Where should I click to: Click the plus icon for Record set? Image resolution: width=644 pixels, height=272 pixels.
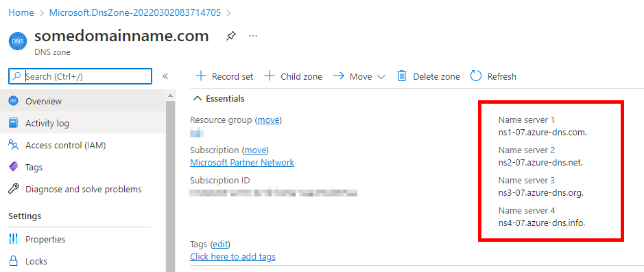click(x=201, y=76)
